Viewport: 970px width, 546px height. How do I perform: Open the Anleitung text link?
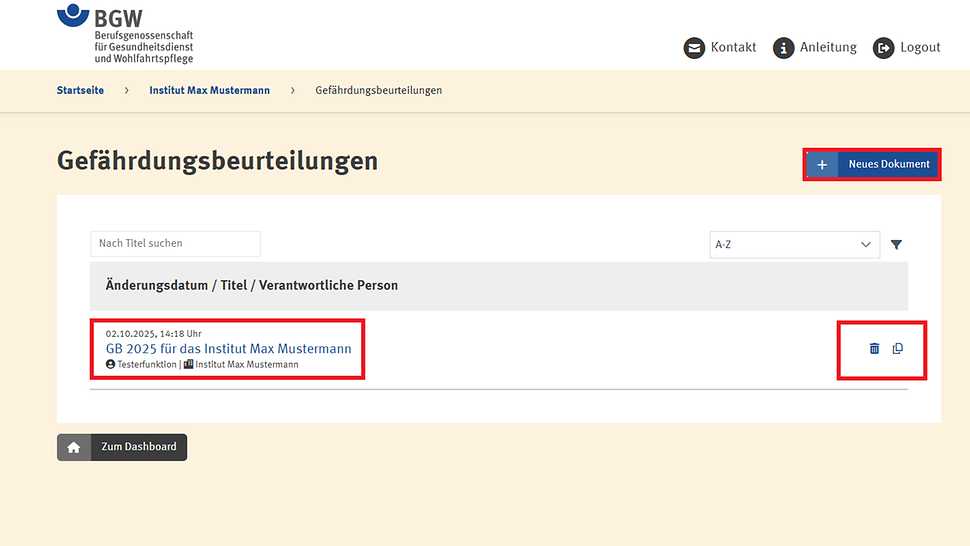(x=828, y=47)
